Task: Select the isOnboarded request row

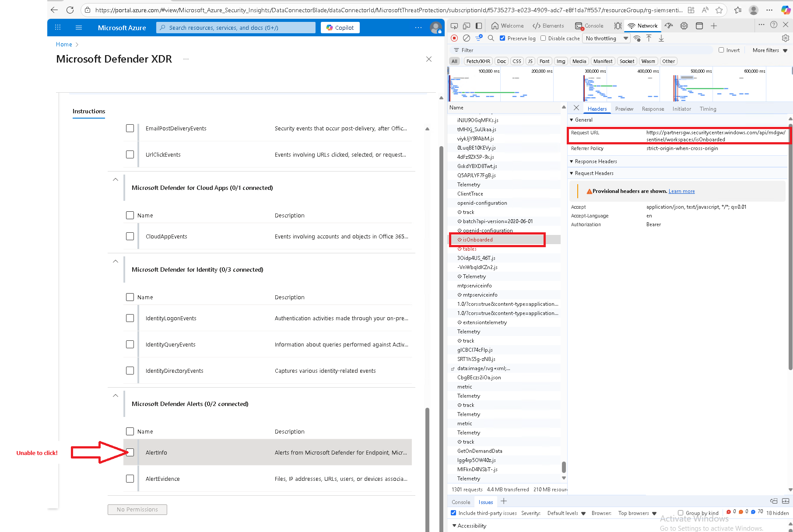Action: tap(505, 240)
